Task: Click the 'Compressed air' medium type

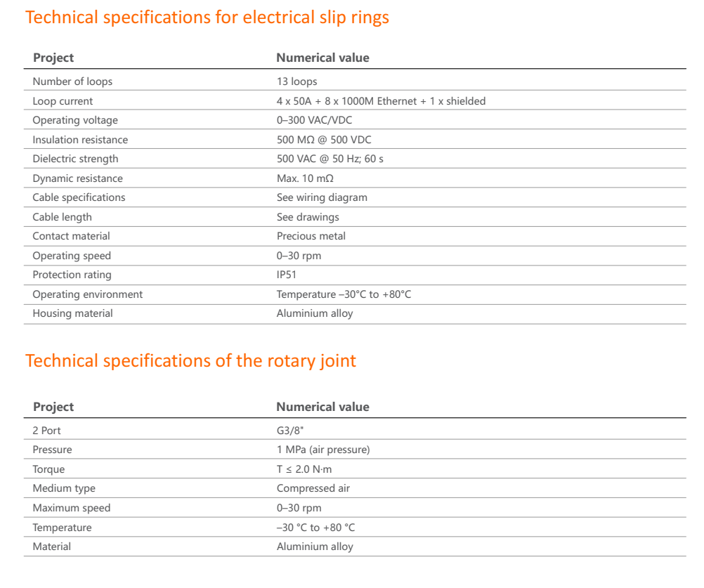Action: click(313, 489)
